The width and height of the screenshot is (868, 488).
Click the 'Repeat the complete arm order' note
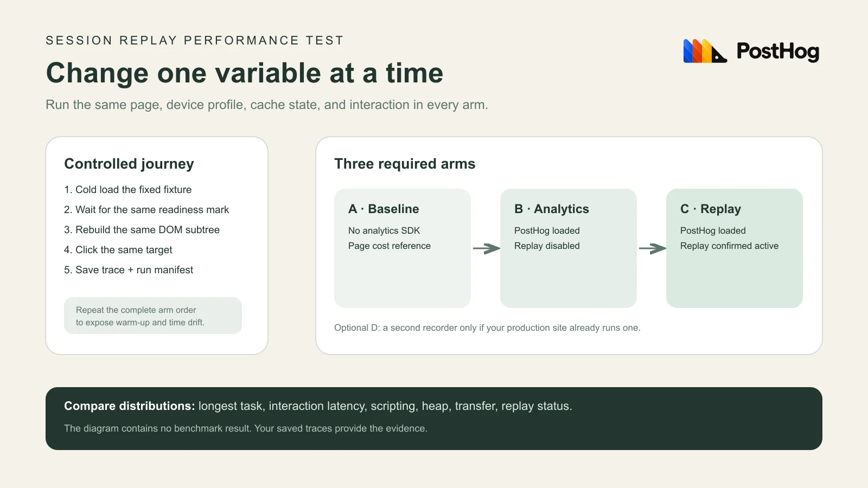153,316
